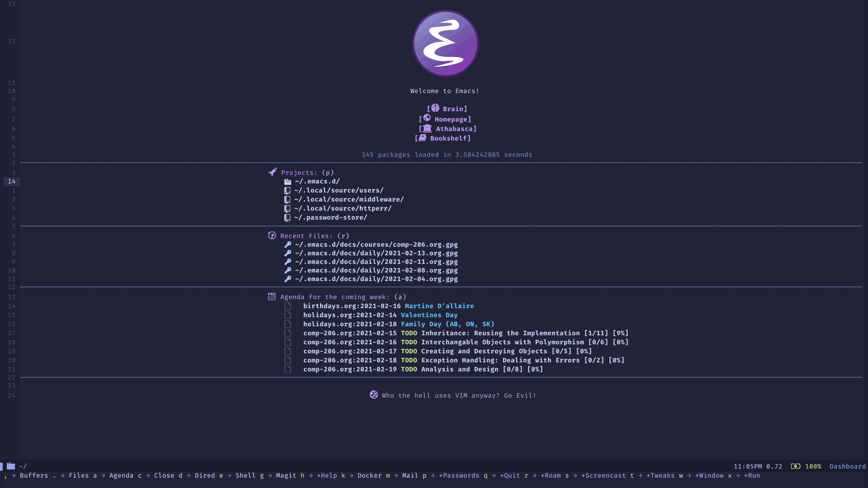
Task: Toggle TODO Analysis and Design checkbox
Action: coord(286,369)
